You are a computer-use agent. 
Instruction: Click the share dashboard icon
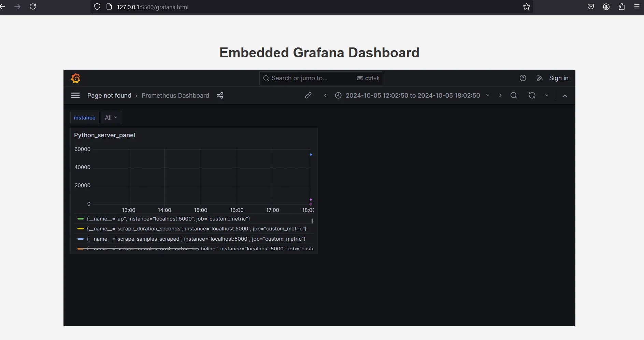220,95
